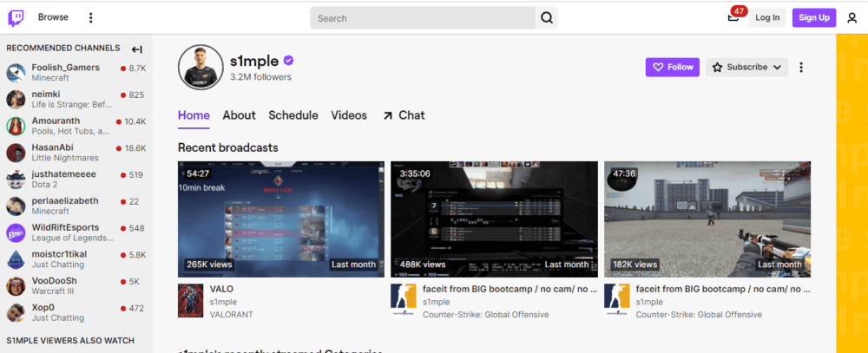Collapse the recommended channels sidebar
Image resolution: width=868 pixels, height=353 pixels.
(x=137, y=49)
